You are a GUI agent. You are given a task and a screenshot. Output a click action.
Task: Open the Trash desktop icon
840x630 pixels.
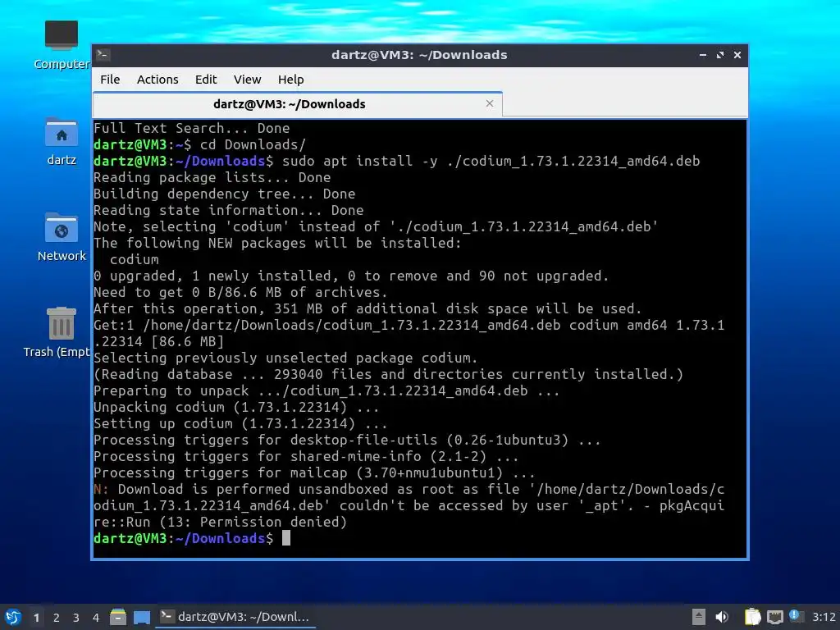coord(57,332)
